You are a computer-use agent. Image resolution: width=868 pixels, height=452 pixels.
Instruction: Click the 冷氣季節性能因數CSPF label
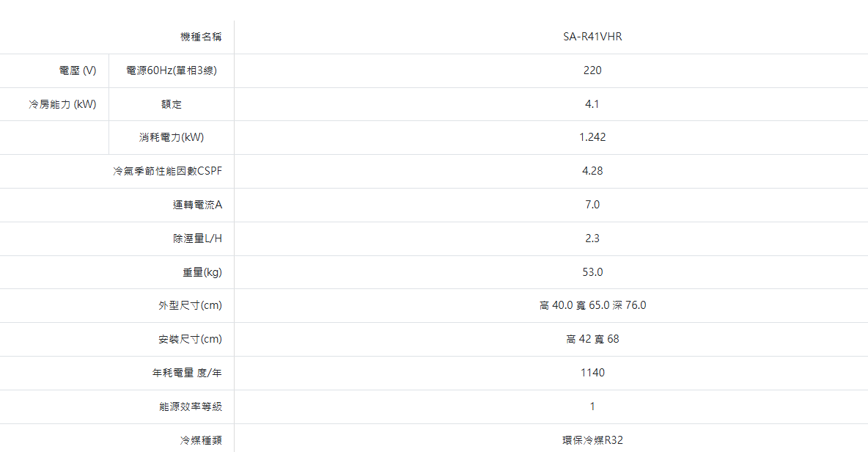point(167,171)
